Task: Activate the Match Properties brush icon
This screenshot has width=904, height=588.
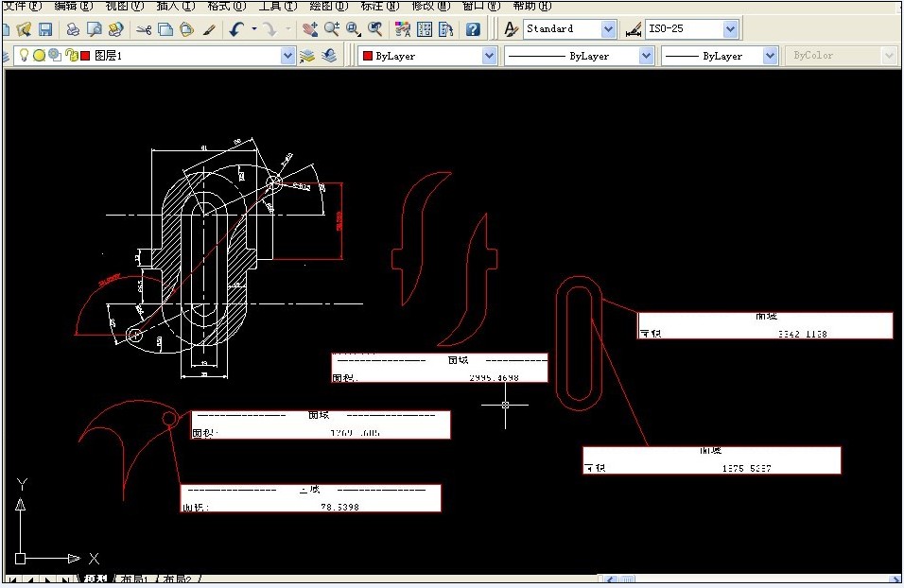Action: (209, 28)
